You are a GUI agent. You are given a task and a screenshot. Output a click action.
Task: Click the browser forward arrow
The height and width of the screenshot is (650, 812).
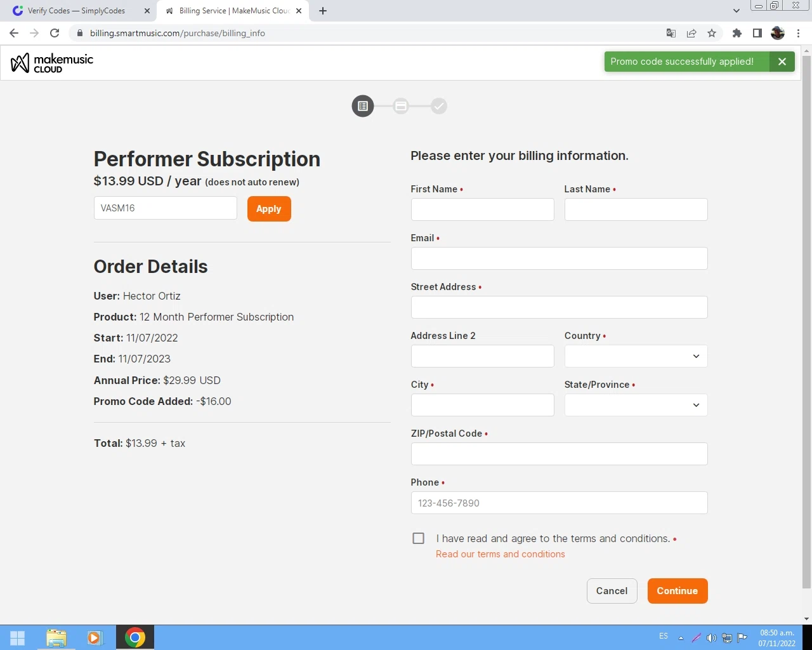34,33
